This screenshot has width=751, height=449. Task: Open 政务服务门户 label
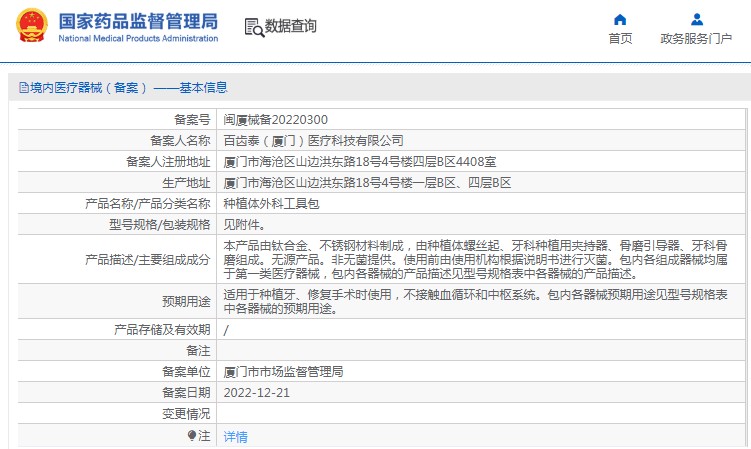[696, 38]
